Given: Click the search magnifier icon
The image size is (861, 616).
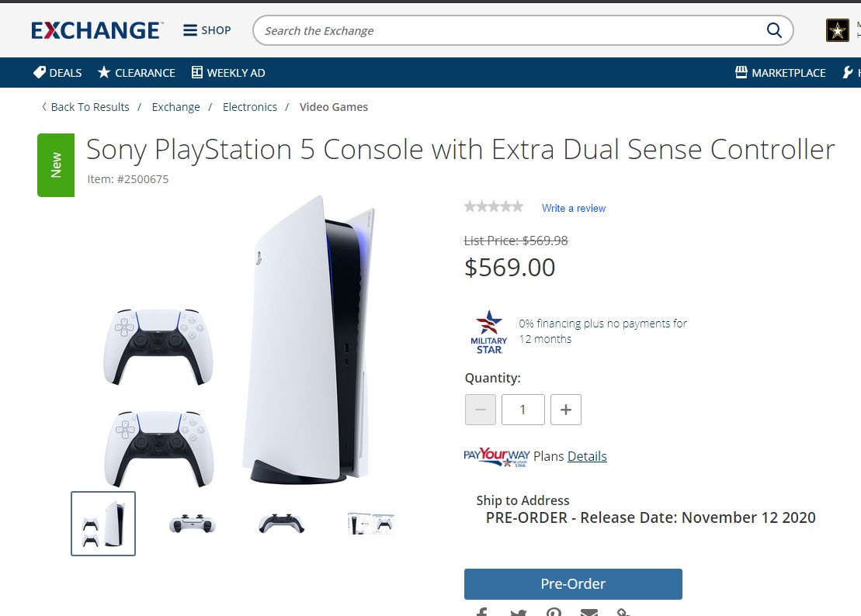Looking at the screenshot, I should pos(774,30).
